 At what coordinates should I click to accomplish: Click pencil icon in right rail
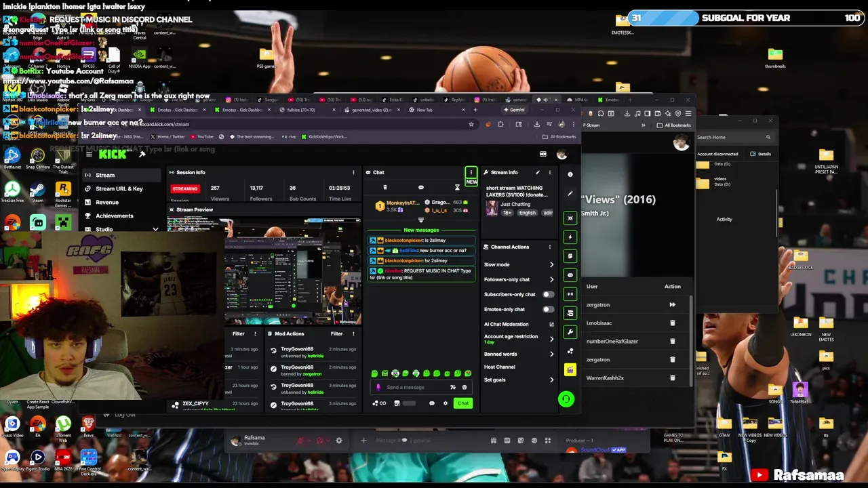pyautogui.click(x=570, y=193)
